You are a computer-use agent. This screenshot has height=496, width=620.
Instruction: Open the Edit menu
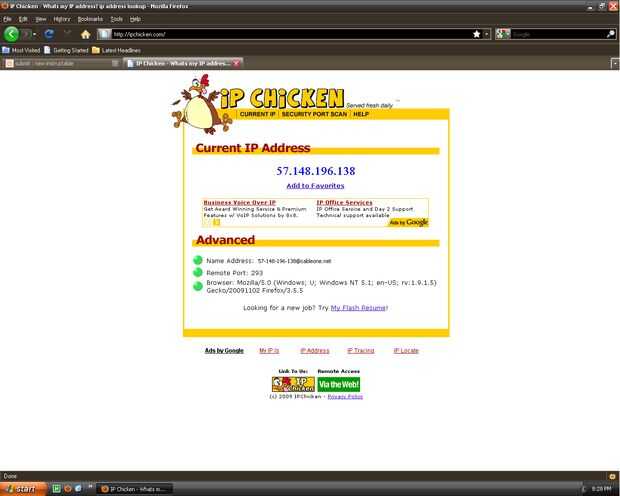tap(23, 19)
